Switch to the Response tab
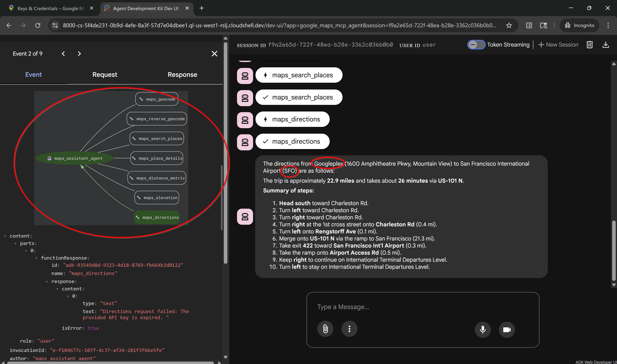Viewport: 617px width, 364px height. tap(182, 75)
